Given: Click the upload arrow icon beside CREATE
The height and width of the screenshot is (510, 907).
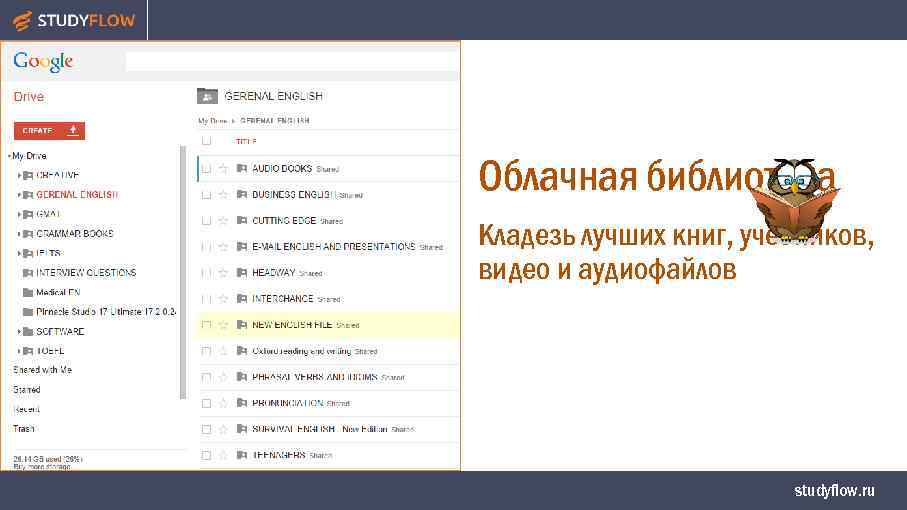Looking at the screenshot, I should (x=73, y=131).
